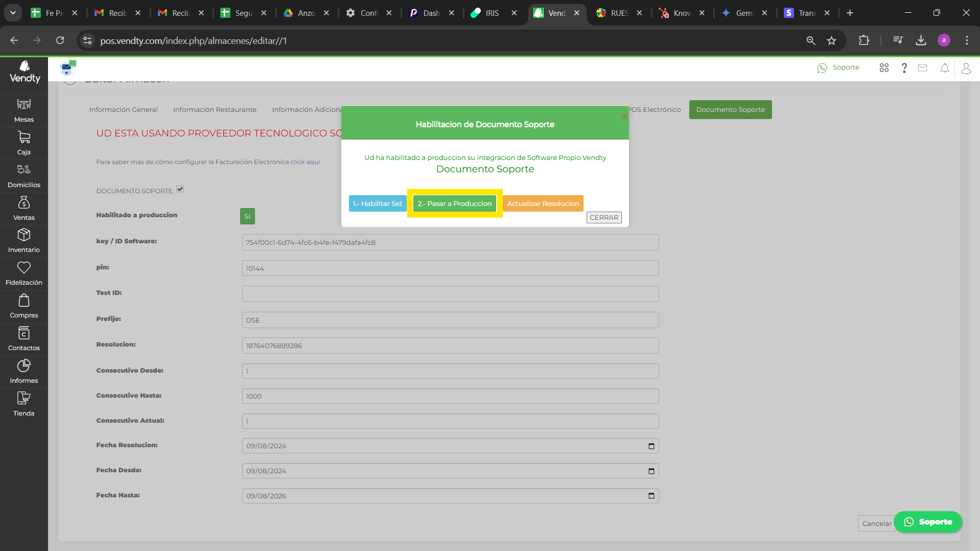Switch to the IRIS browser tab

493,13
